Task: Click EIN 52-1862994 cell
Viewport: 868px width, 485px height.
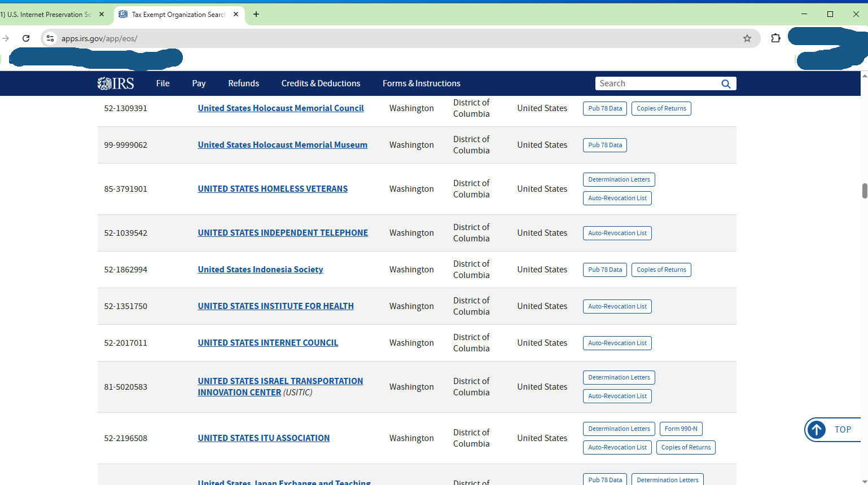Action: (x=125, y=270)
